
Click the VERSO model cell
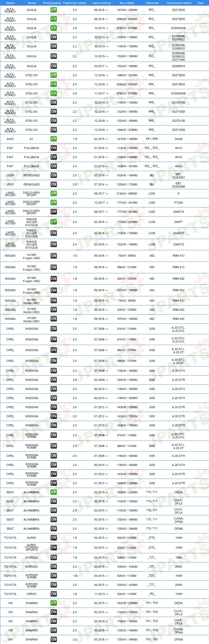point(32,594)
